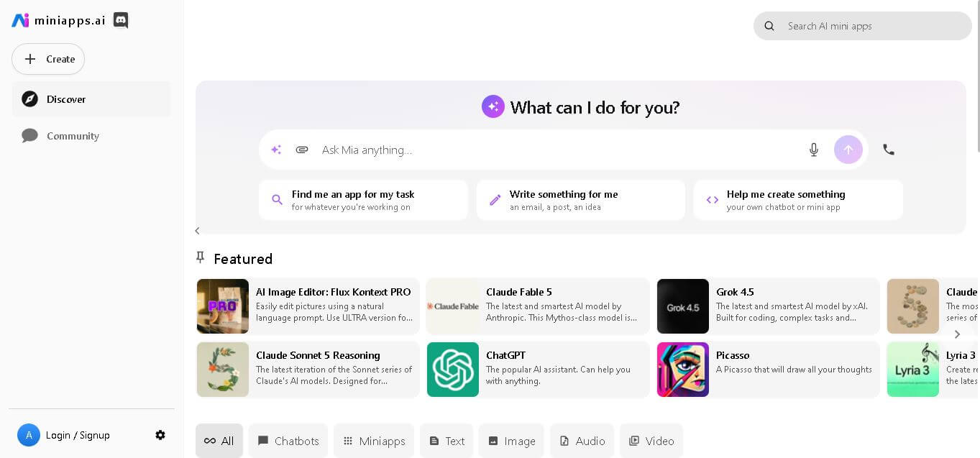Click the pin icon beside Featured

[201, 258]
